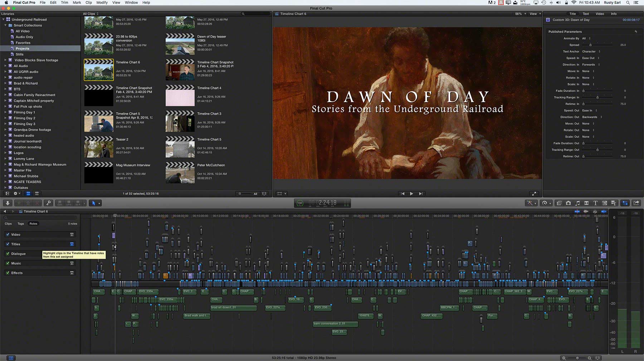Uncheck the Effects role checkbox
The width and height of the screenshot is (644, 361).
(x=8, y=273)
